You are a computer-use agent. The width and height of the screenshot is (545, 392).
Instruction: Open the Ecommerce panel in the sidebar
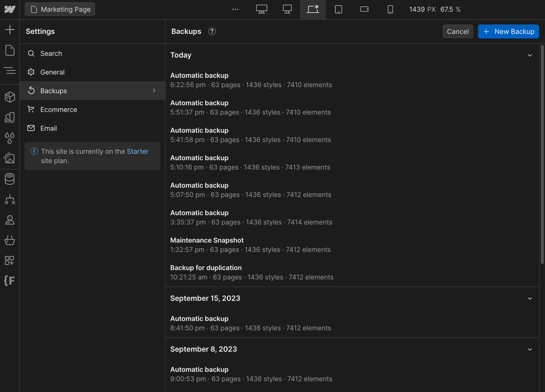[9, 240]
